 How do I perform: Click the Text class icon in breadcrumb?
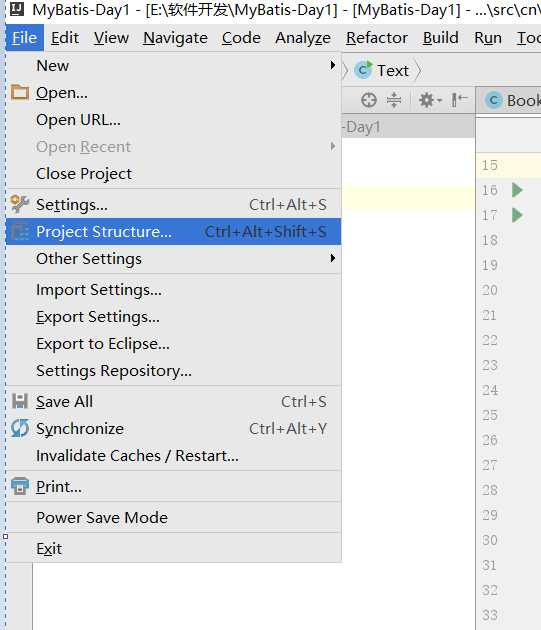coord(363,70)
